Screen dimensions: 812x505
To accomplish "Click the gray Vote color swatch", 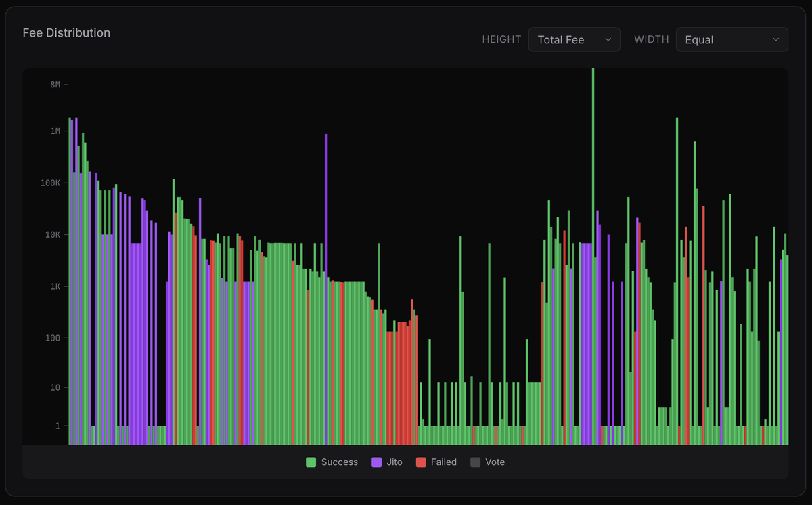I will coord(475,462).
